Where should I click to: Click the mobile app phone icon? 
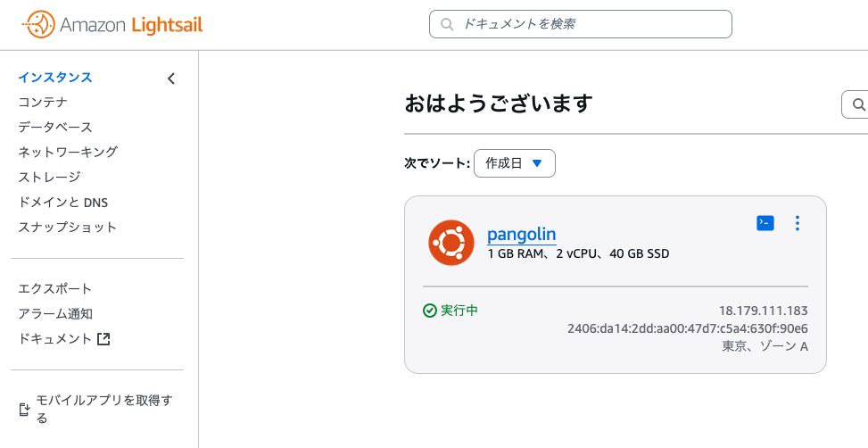point(25,410)
